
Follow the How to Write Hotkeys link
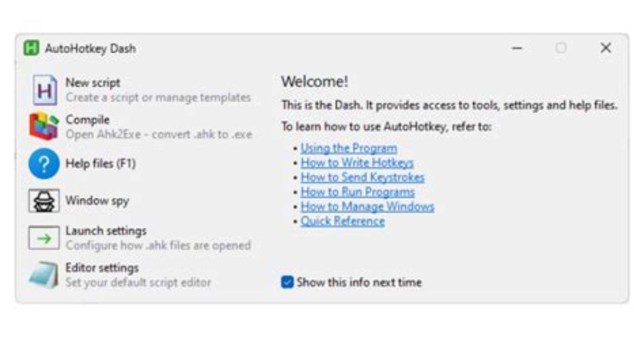[357, 163]
